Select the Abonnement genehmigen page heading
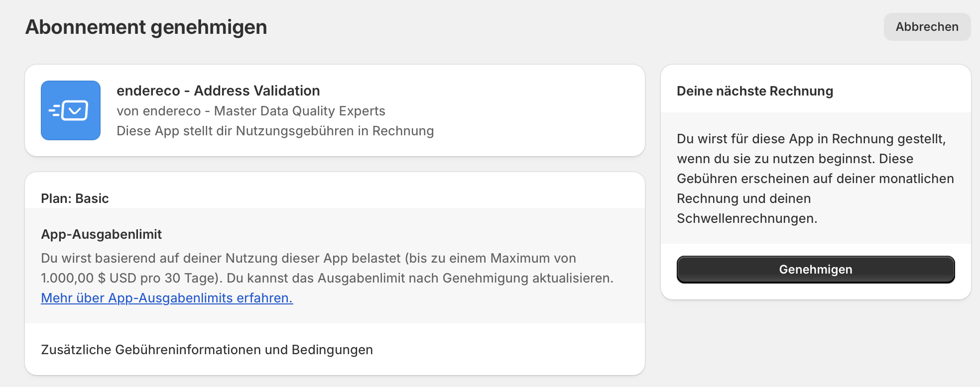The image size is (980, 387). pos(146,27)
